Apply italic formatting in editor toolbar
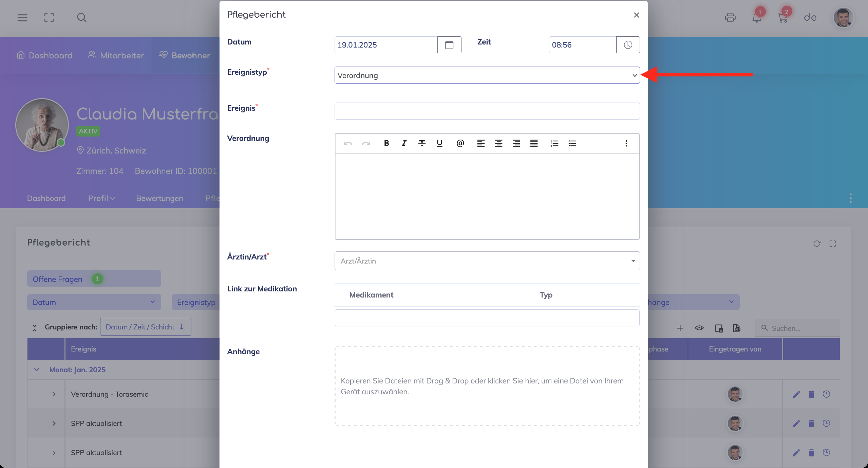 (x=404, y=143)
